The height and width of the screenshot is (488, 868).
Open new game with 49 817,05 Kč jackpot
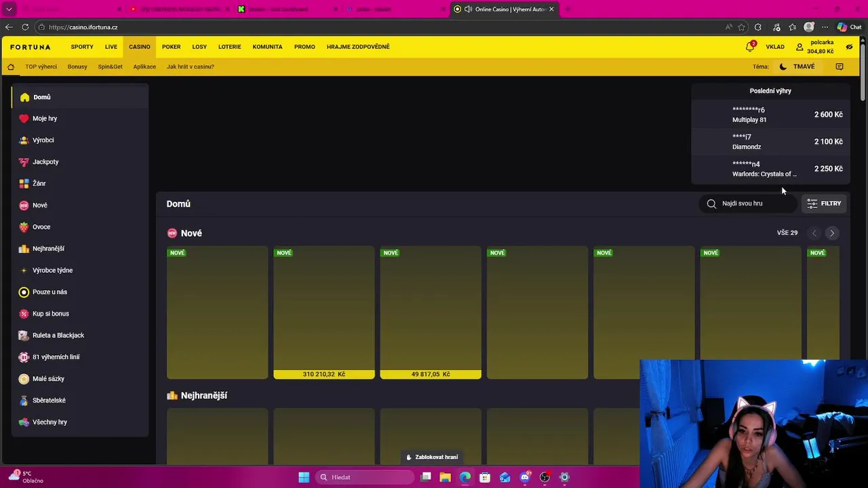tap(431, 312)
